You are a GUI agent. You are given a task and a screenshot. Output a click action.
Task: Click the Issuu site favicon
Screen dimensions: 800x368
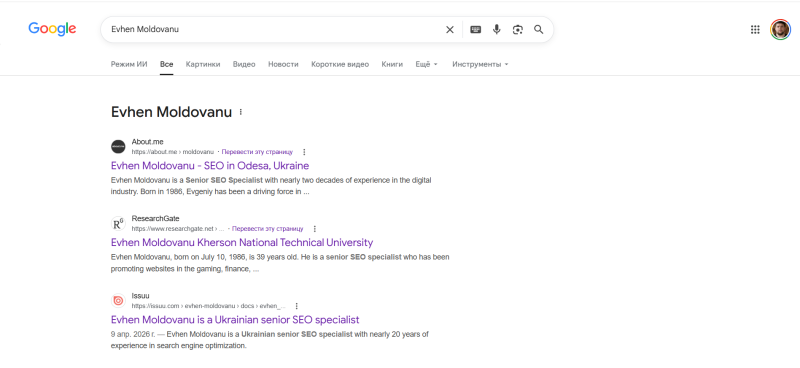[x=118, y=301]
